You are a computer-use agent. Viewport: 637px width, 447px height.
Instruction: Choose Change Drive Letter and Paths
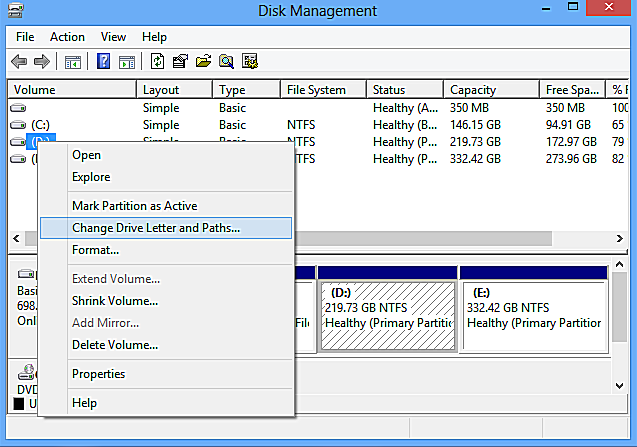tap(156, 228)
